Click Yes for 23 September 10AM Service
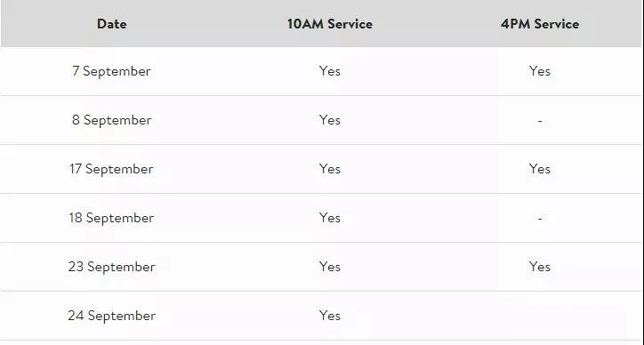 (x=330, y=267)
